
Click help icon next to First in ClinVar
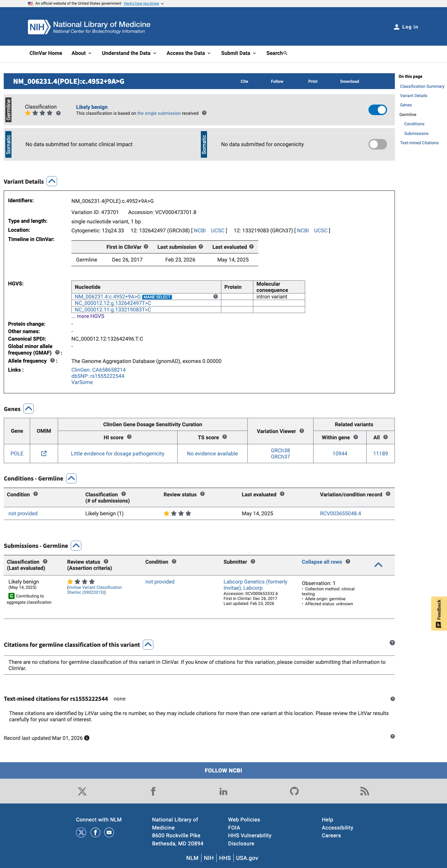coord(146,247)
